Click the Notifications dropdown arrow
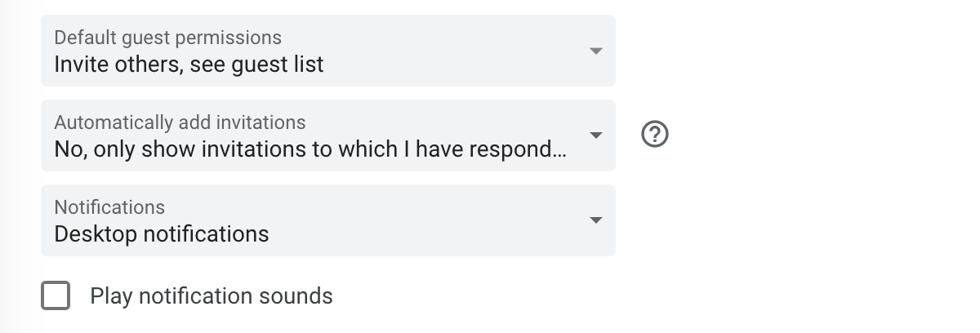The width and height of the screenshot is (980, 333). pos(596,220)
